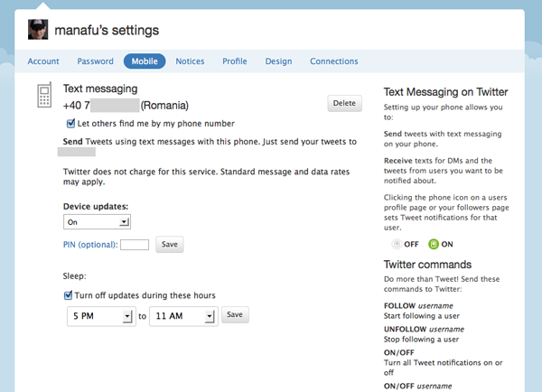
Task: Open the Account settings tab
Action: tap(43, 61)
